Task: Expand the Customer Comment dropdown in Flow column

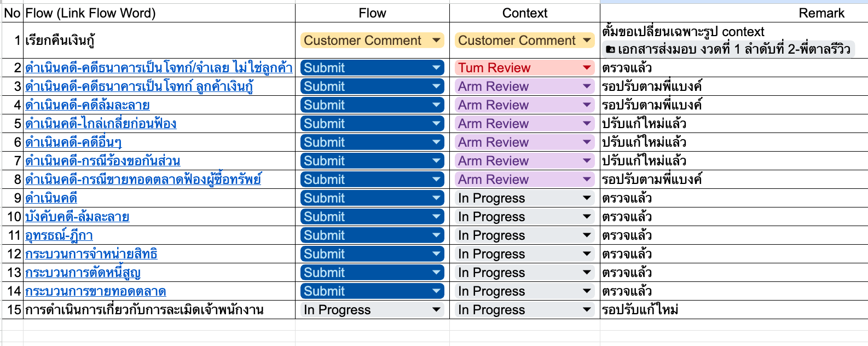Action: click(436, 41)
